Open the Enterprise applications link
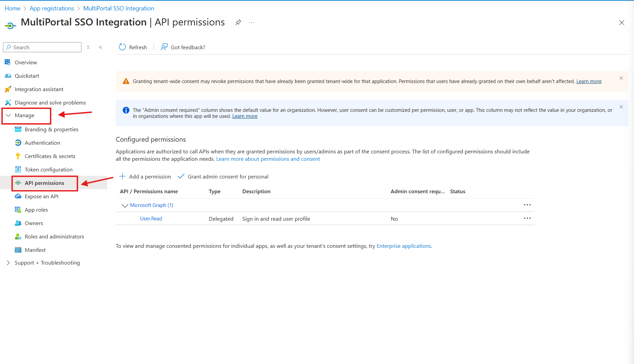Screen dimensions: 634x364 (x=404, y=246)
